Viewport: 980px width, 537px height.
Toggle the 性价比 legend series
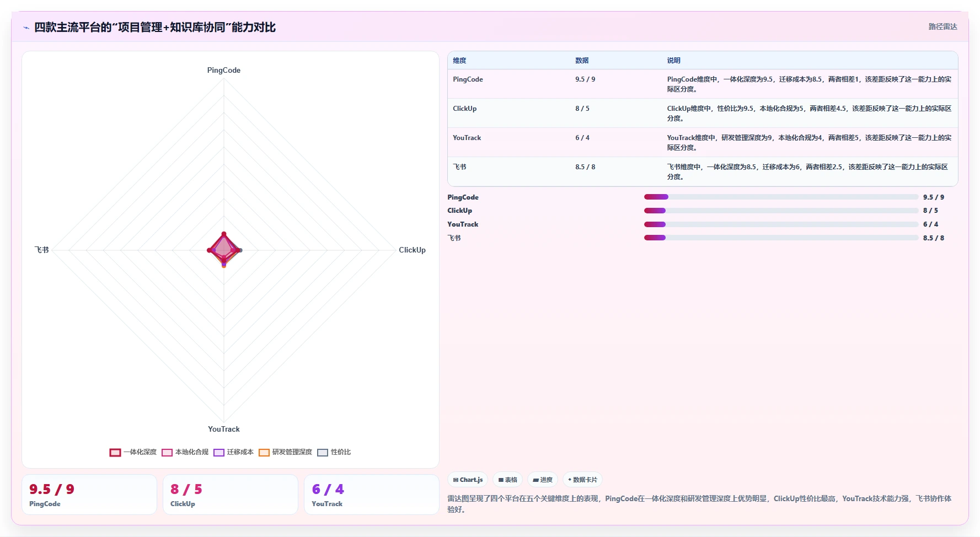point(334,452)
